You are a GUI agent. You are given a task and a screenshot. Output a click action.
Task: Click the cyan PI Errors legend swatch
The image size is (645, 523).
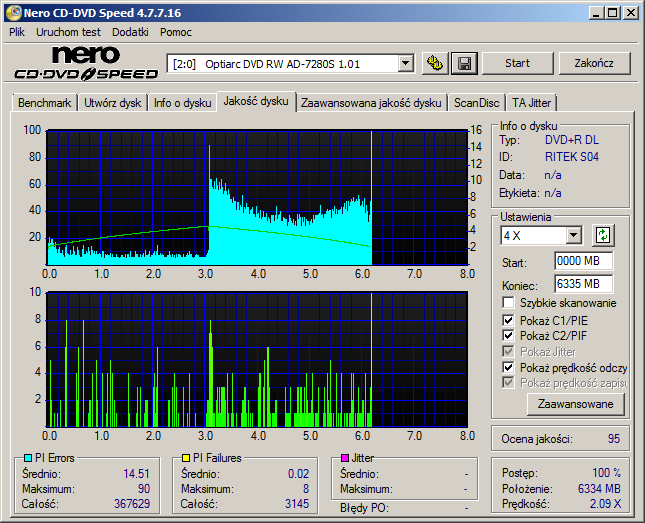[x=28, y=458]
